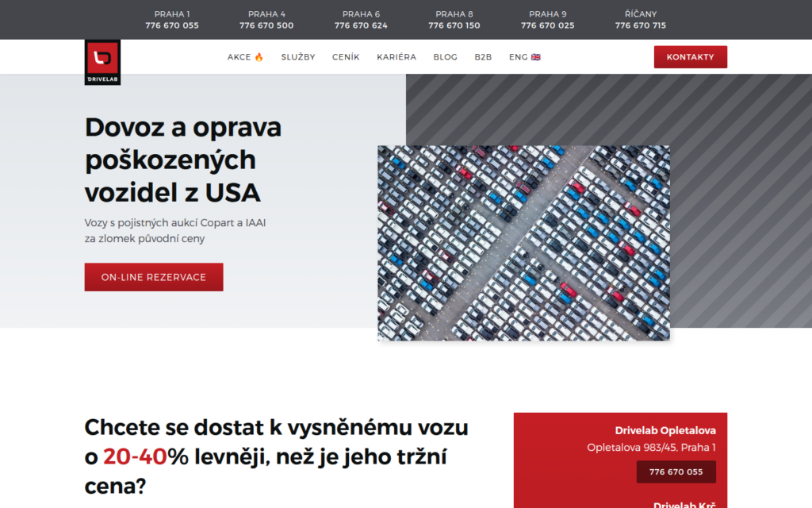Call Praha 4 number 776 670 500
This screenshot has height=508, width=812.
(x=266, y=25)
